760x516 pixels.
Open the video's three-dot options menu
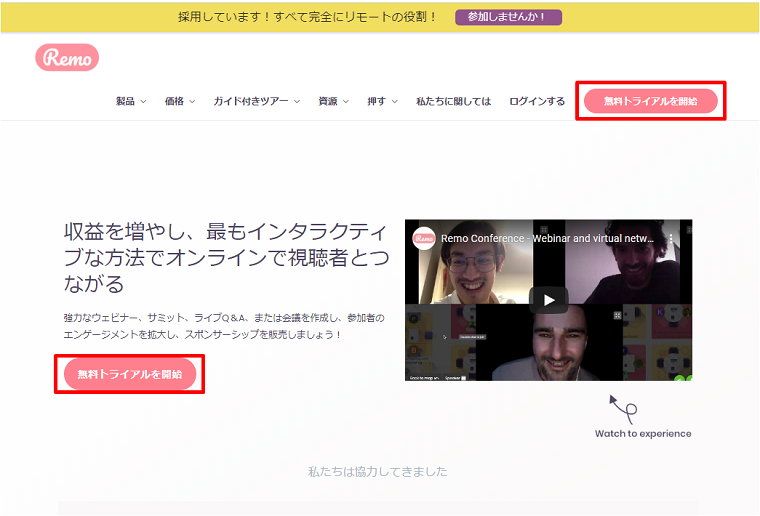click(x=671, y=238)
